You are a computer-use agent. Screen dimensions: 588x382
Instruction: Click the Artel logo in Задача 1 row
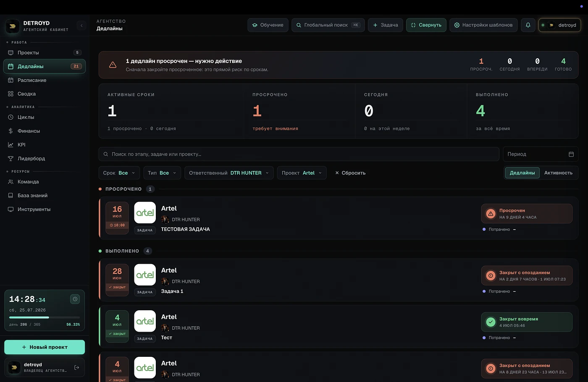(145, 275)
